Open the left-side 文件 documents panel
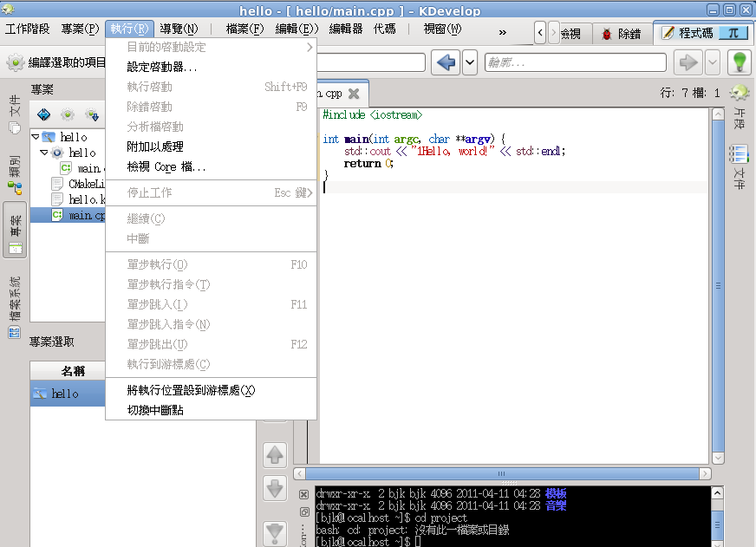Screen dimensions: 756x547 15,114
